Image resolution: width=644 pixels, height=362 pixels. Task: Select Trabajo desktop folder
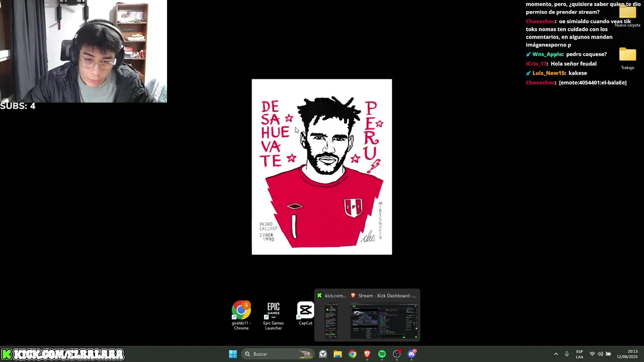[x=627, y=59]
